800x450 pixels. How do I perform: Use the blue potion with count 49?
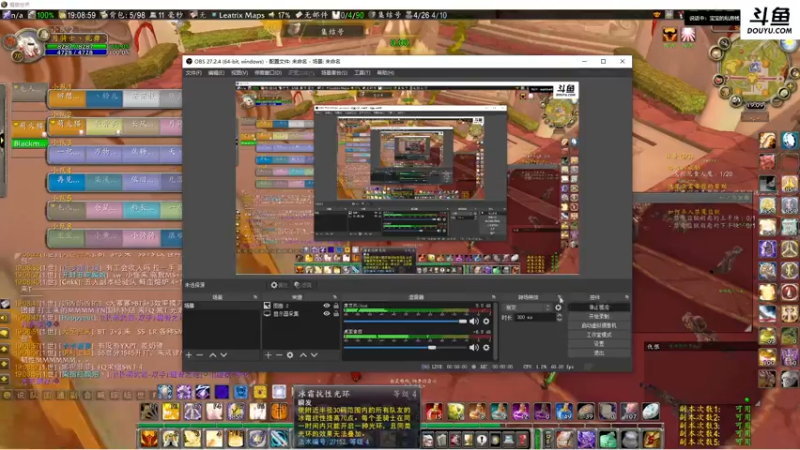(564, 411)
